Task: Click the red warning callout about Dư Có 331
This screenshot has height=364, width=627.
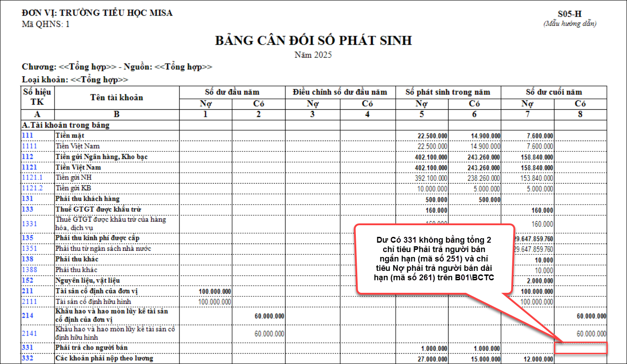Action: 434,259
